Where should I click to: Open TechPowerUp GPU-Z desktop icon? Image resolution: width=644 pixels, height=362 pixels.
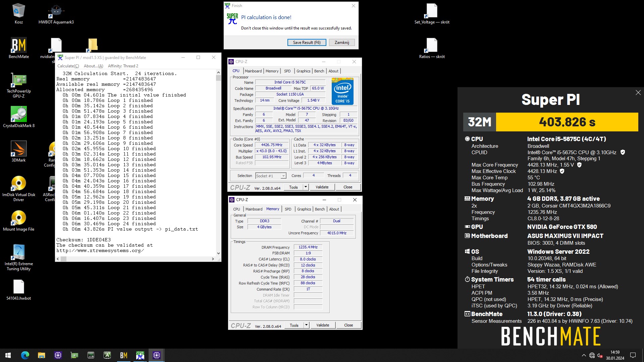click(19, 85)
